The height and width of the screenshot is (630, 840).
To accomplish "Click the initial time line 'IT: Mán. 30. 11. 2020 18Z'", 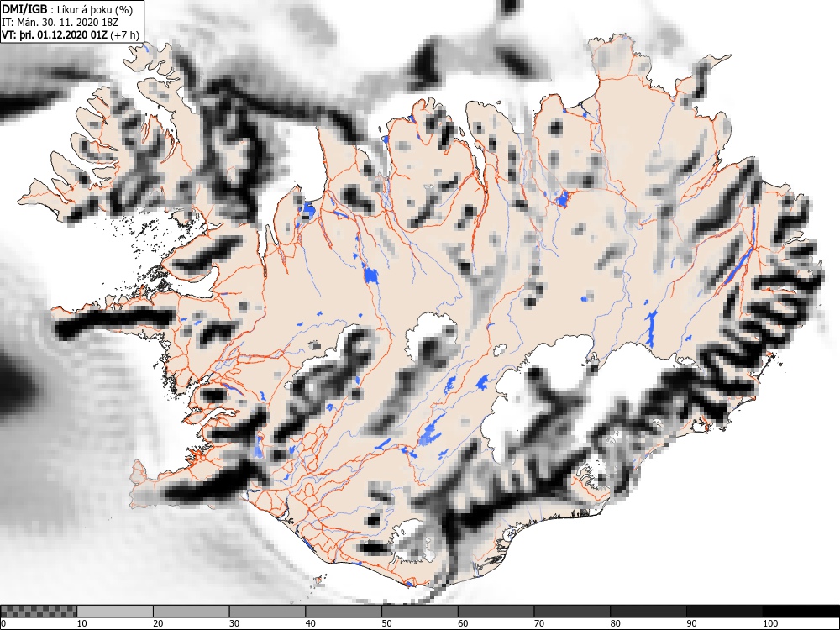I will [x=60, y=23].
